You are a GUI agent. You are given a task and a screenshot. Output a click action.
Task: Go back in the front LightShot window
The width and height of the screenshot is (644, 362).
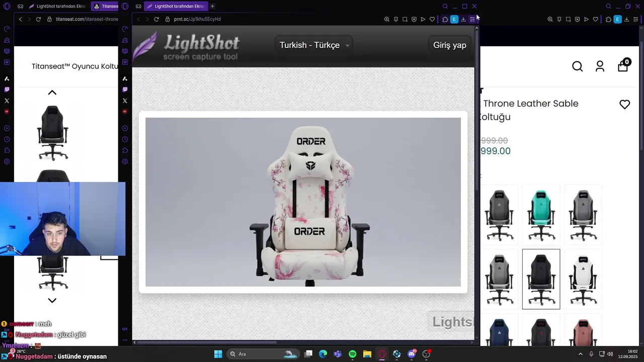point(138,19)
